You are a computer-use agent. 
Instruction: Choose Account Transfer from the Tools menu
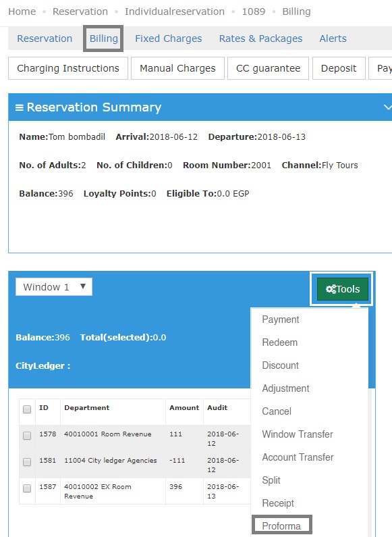coord(298,457)
